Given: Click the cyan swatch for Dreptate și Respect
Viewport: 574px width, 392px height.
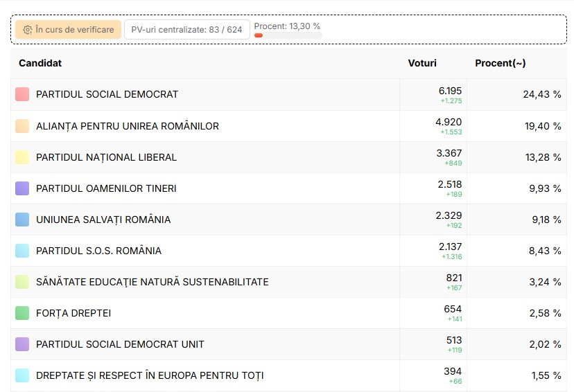Looking at the screenshot, I should pyautogui.click(x=22, y=375).
